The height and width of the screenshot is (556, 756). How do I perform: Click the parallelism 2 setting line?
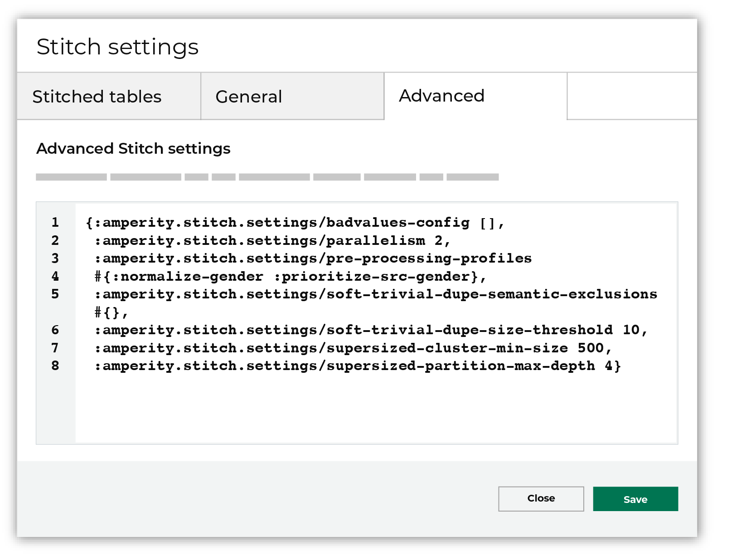click(x=272, y=240)
